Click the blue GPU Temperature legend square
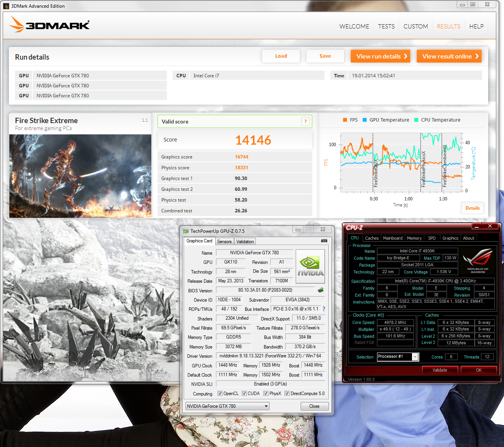504x447 pixels. 365,120
